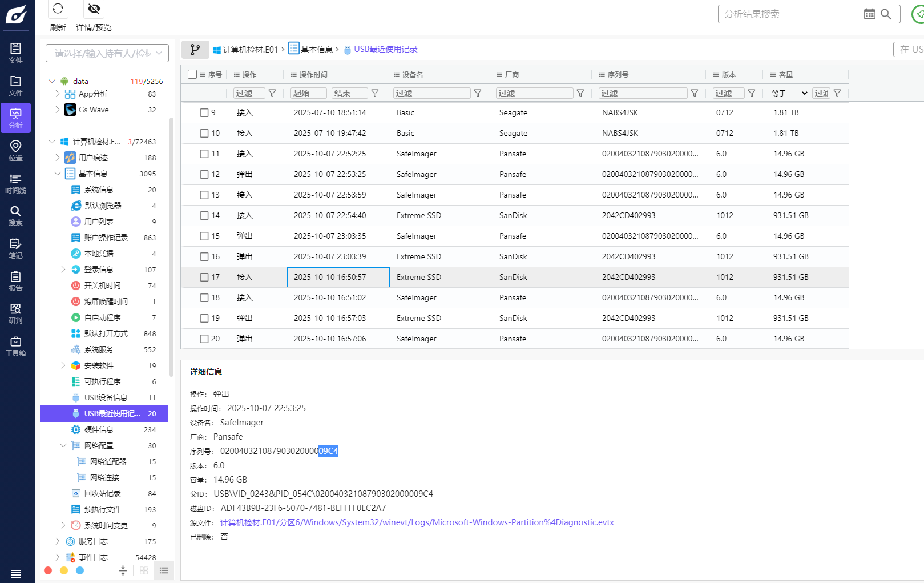Screen dimensions: 924x583
Task: Expand the Gs Wave tree node
Action: (x=58, y=110)
